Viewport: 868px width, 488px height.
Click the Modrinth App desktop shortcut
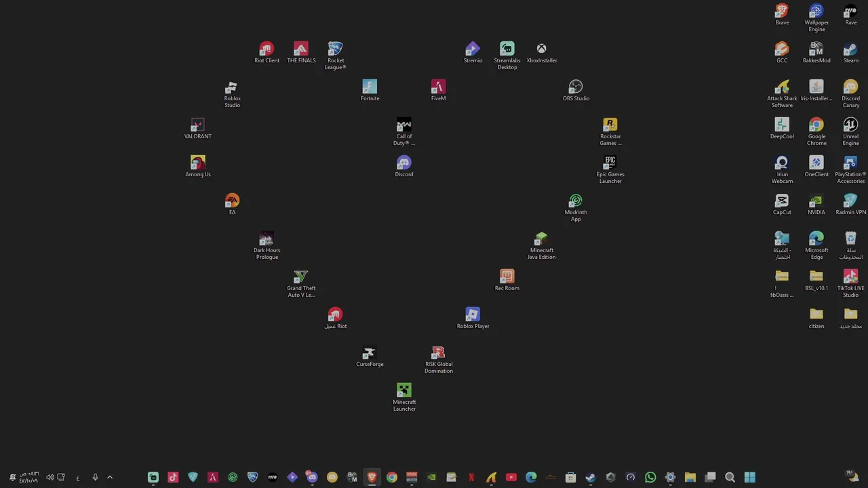[576, 207]
